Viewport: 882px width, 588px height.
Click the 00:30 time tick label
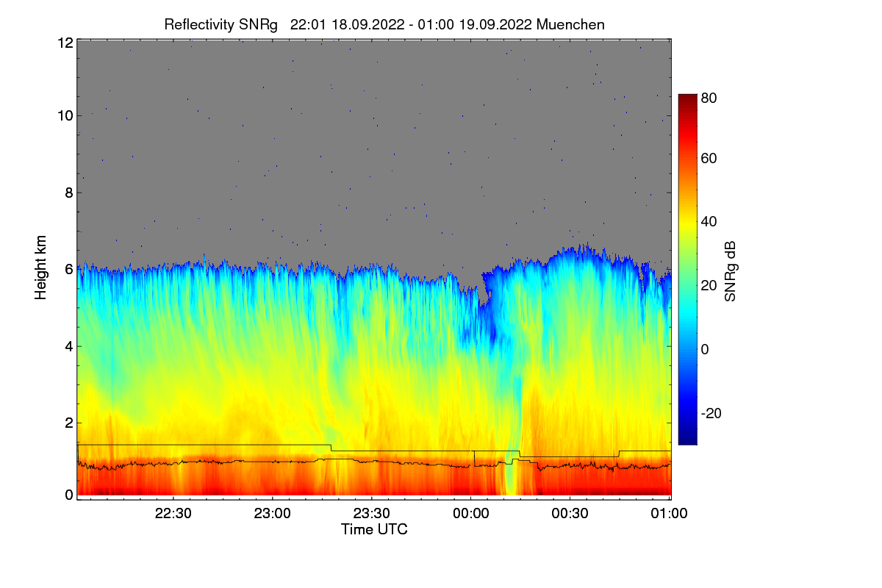(x=570, y=514)
